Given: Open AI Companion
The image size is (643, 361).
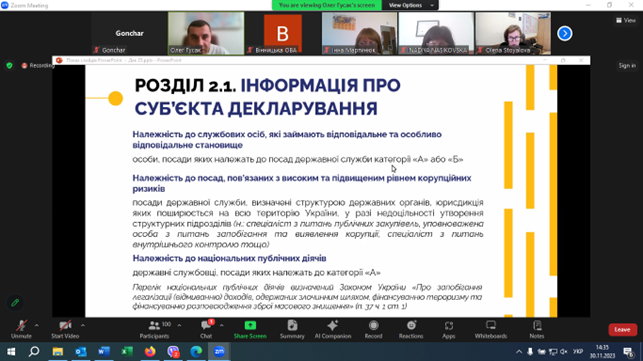Looking at the screenshot, I should click(333, 329).
